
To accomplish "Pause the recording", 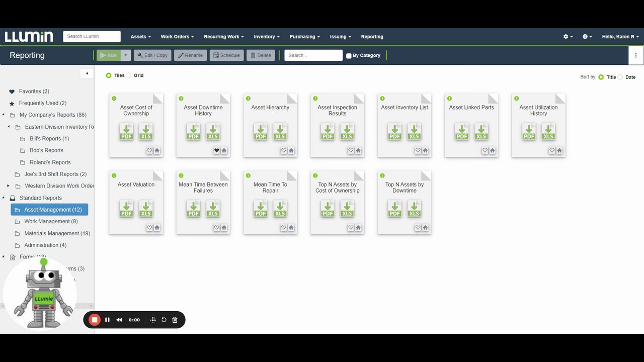I will point(107,320).
